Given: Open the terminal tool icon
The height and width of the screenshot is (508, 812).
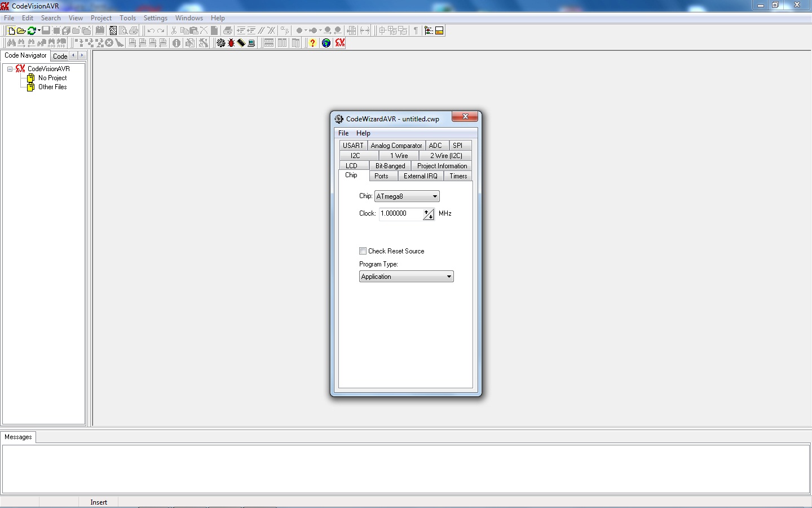Looking at the screenshot, I should [251, 43].
